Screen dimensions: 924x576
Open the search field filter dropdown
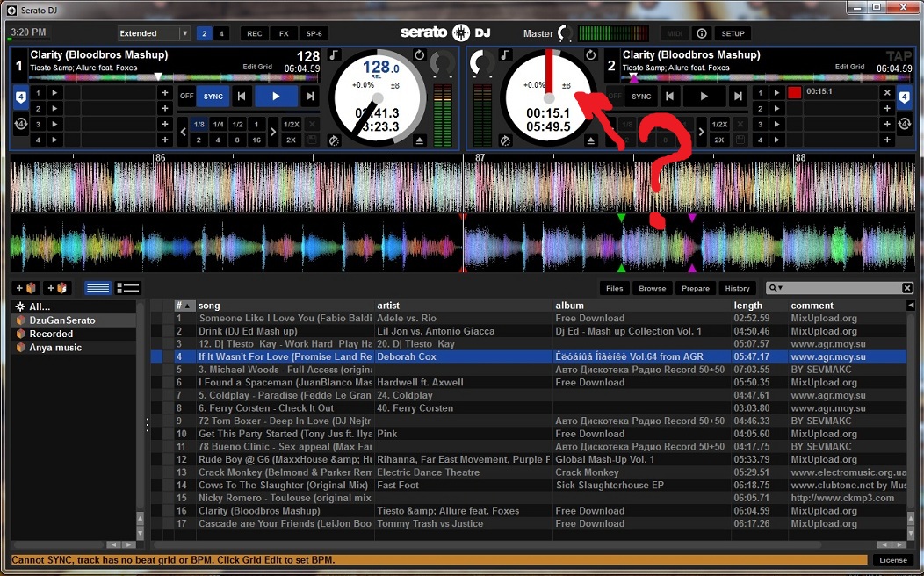(x=775, y=288)
